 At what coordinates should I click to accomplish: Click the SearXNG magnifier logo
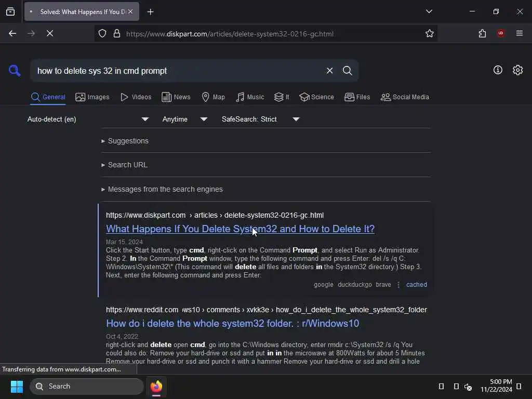click(15, 71)
